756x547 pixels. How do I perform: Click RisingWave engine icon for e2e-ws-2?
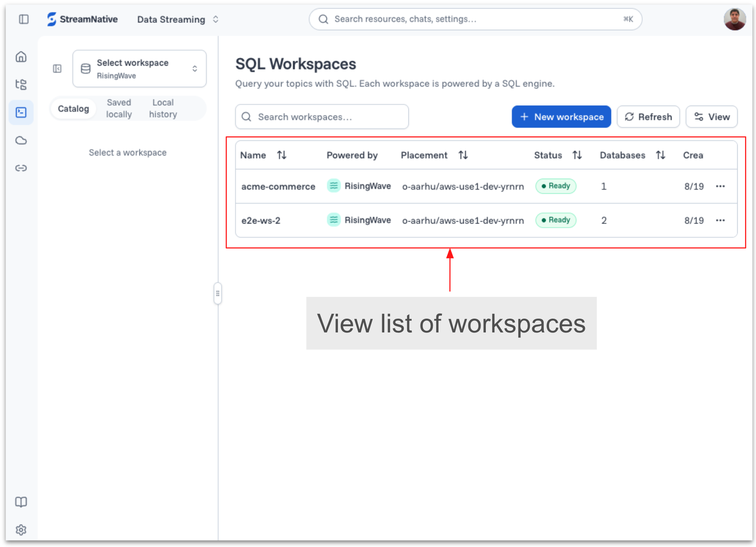point(334,220)
